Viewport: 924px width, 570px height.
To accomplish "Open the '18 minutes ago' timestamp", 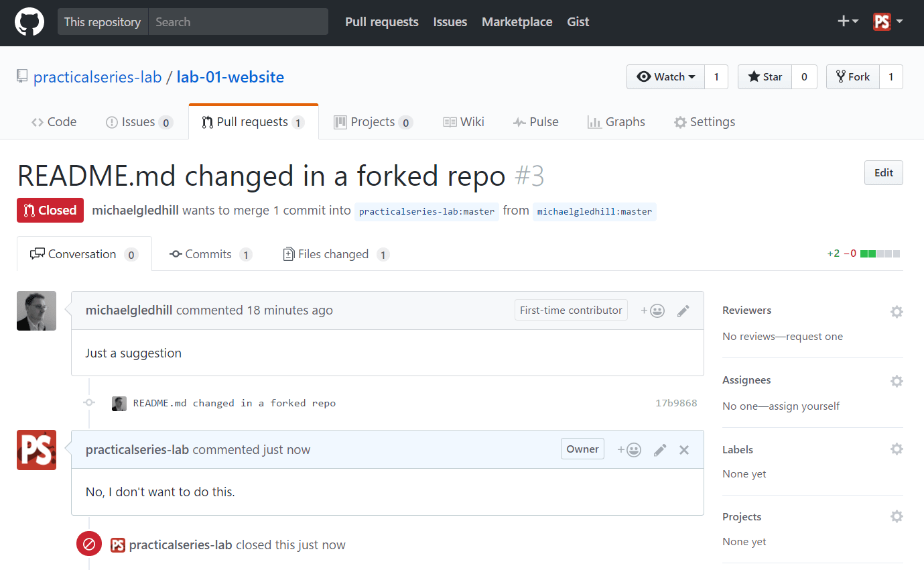I will click(x=289, y=310).
